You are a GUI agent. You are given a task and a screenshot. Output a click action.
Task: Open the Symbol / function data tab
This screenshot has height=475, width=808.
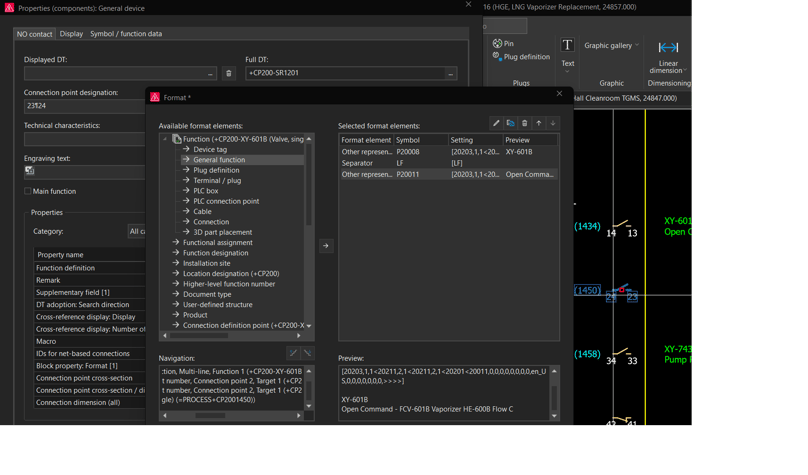[x=126, y=34]
